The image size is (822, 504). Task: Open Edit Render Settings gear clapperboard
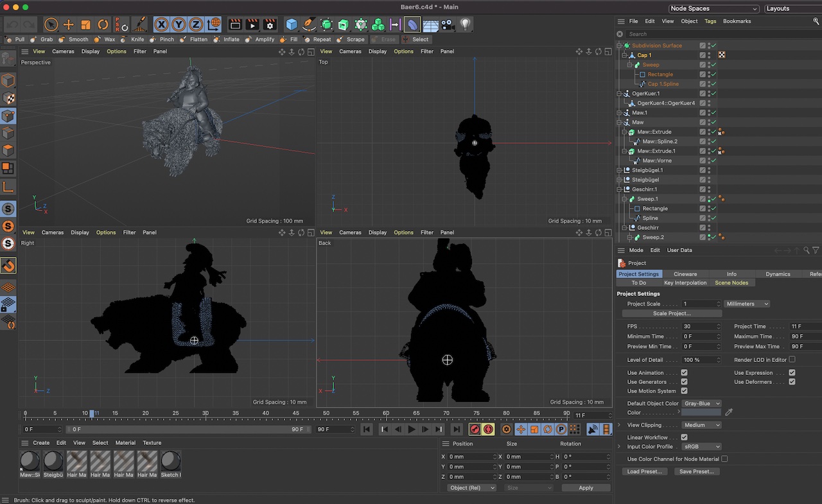[x=270, y=24]
